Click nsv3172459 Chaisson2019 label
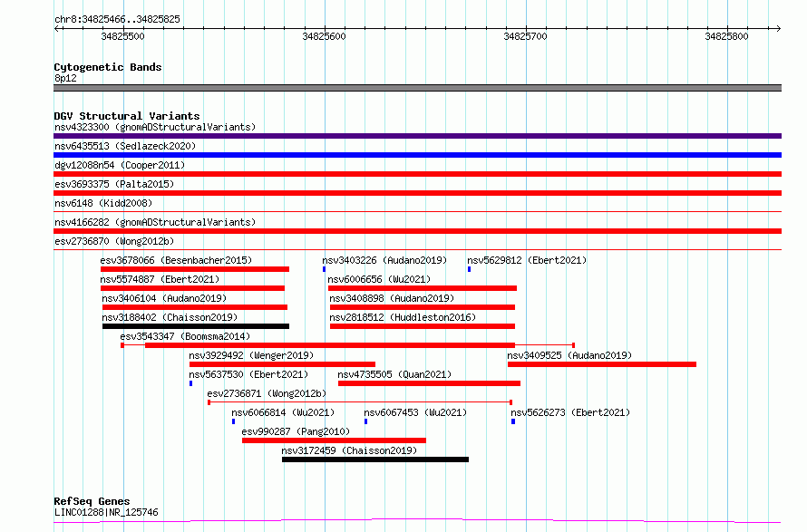The width and height of the screenshot is (807, 532). tap(349, 450)
